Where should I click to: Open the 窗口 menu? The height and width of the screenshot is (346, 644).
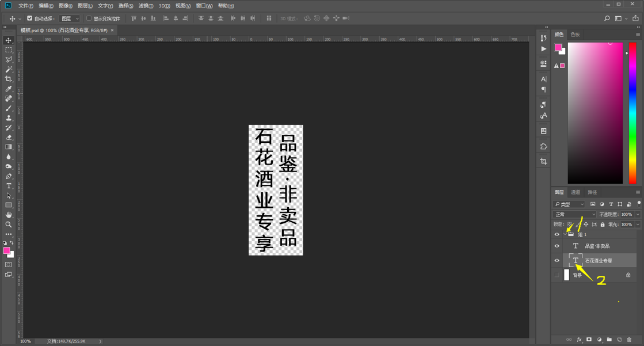click(x=204, y=6)
